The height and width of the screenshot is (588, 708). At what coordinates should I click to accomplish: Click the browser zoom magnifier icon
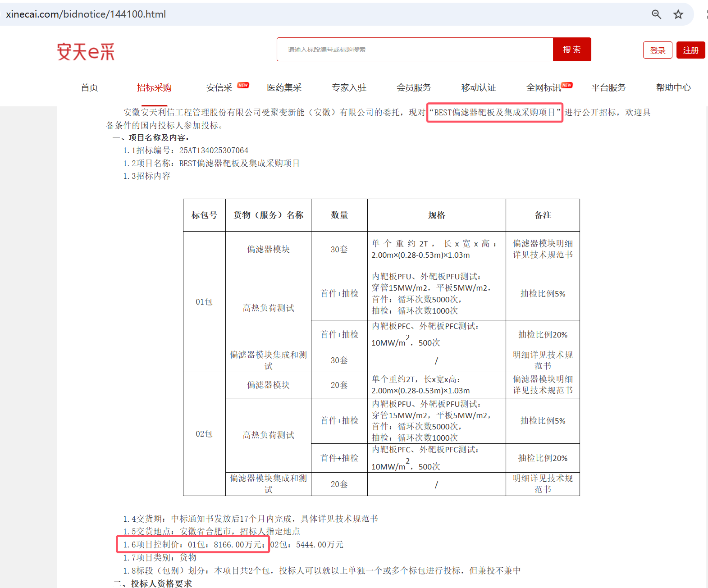coord(656,14)
